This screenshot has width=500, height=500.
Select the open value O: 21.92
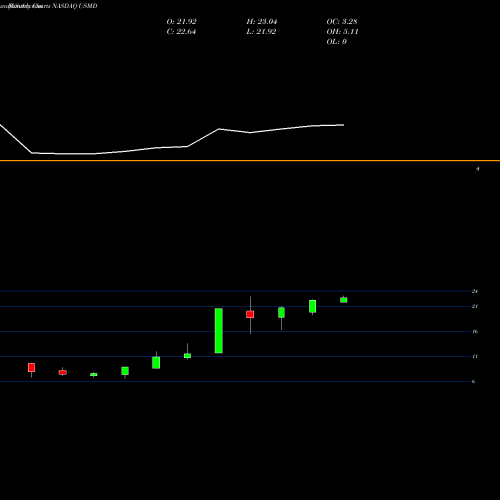coord(181,22)
